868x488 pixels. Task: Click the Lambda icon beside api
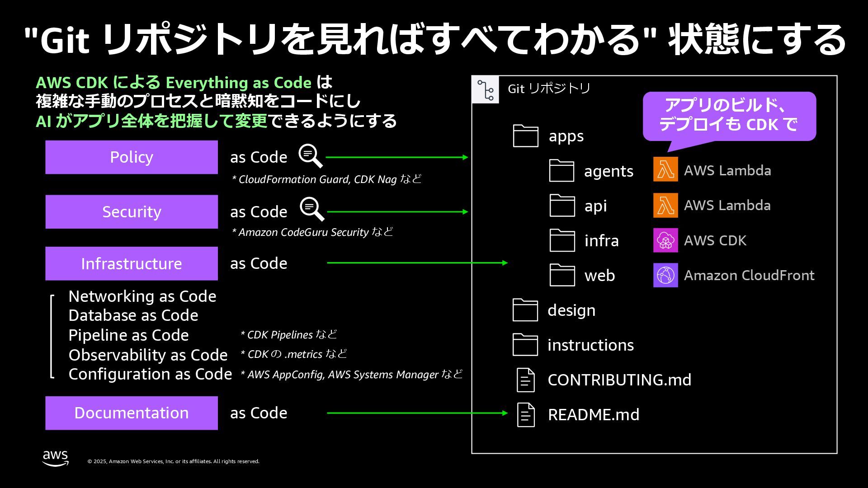(x=665, y=205)
